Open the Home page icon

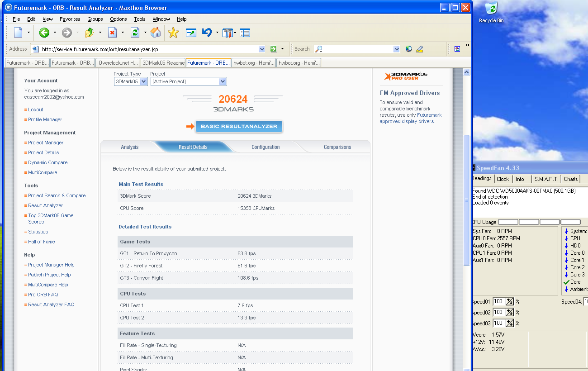coord(156,33)
